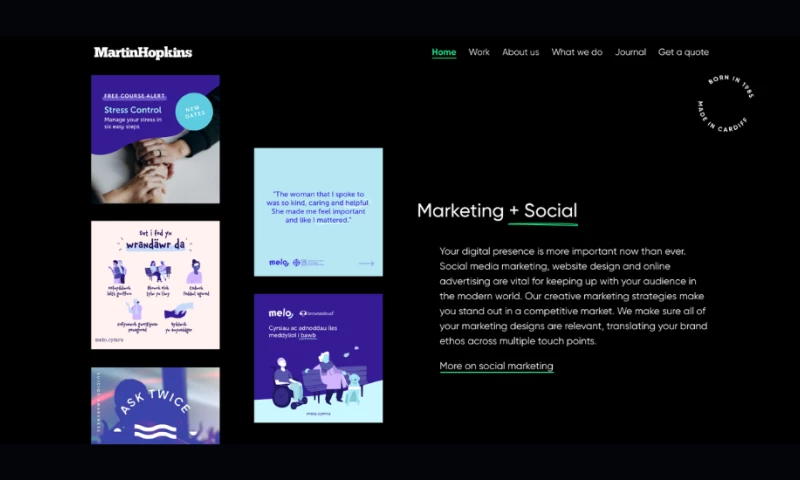This screenshot has width=800, height=480.
Task: Open the Home nav item
Action: (x=444, y=52)
